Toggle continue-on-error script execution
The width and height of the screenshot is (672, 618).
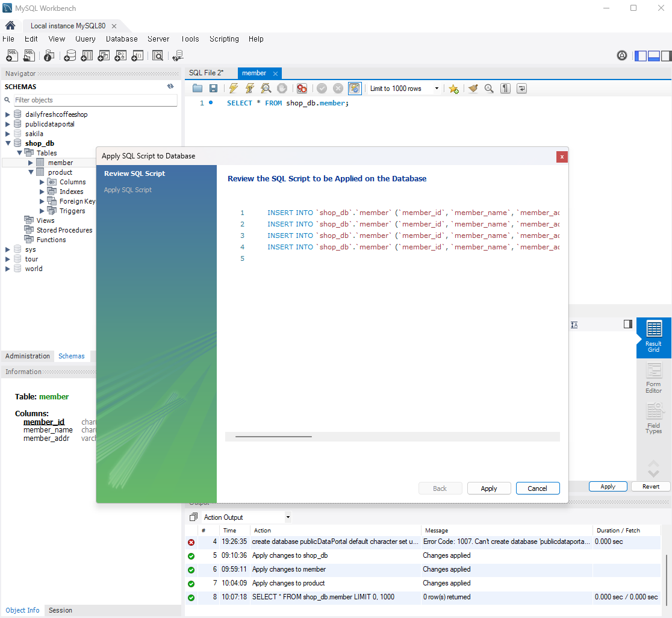(302, 89)
